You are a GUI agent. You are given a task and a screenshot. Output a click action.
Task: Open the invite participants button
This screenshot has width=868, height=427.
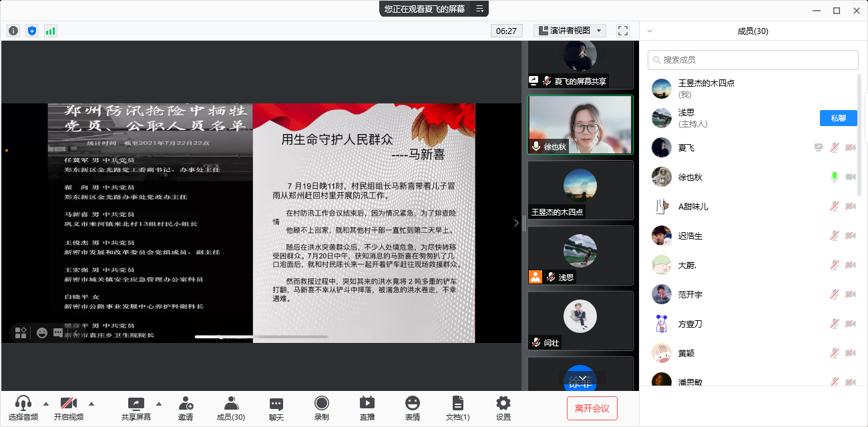point(186,408)
